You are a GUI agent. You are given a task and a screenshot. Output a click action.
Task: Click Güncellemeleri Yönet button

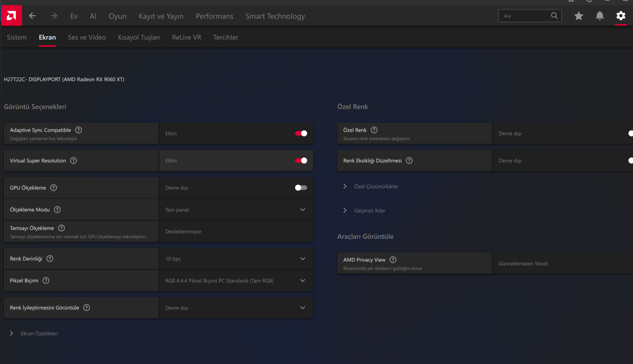(523, 264)
